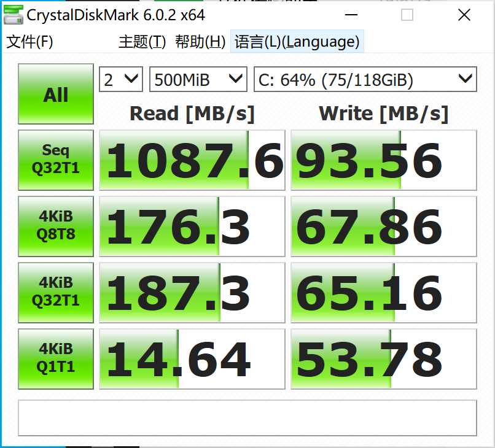Image resolution: width=495 pixels, height=448 pixels.
Task: Click the CrystalDiskMark app icon in title bar
Action: pyautogui.click(x=13, y=15)
